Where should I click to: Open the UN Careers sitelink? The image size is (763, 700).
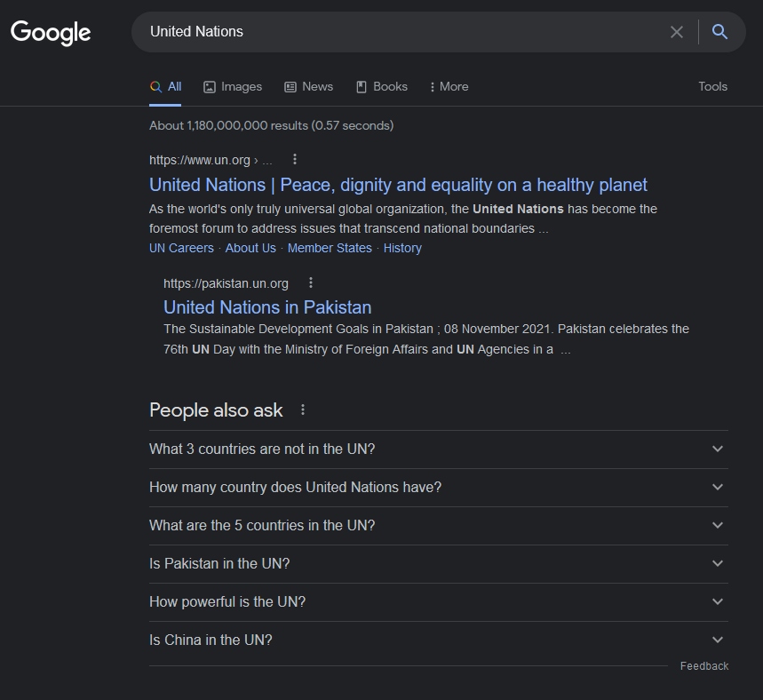pos(181,248)
